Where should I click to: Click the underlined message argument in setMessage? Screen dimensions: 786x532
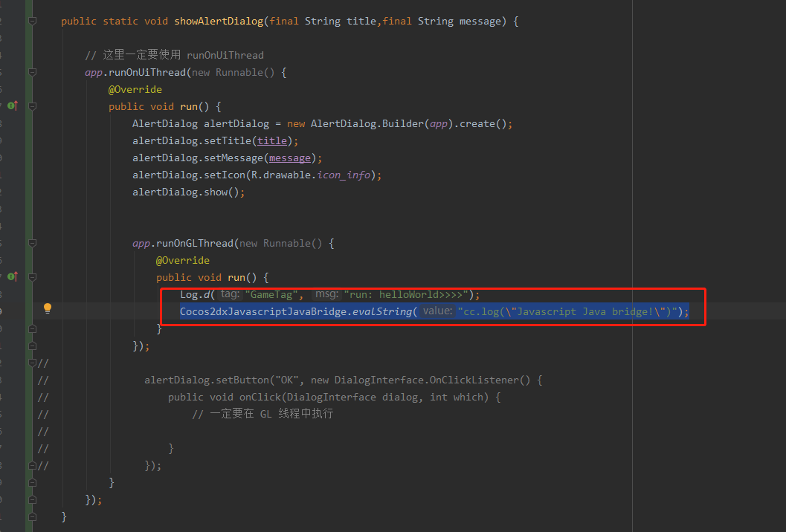tap(289, 158)
